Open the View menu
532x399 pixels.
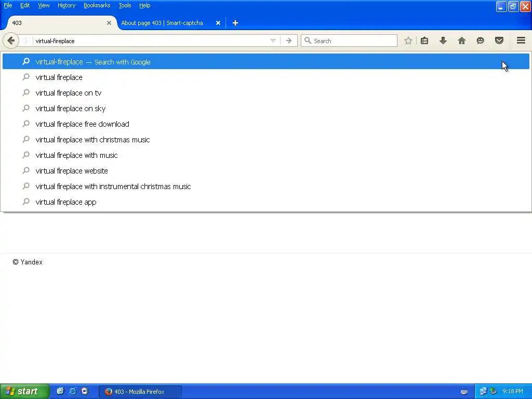click(44, 5)
